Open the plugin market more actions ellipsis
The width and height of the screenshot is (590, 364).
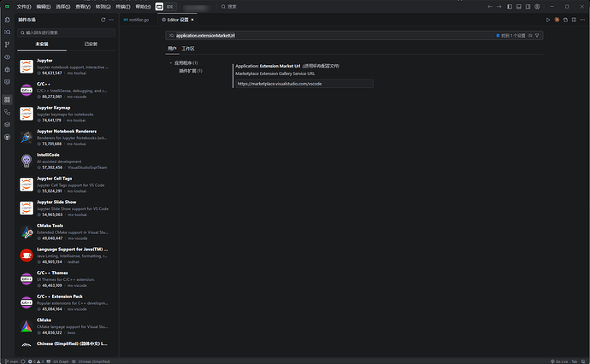pos(112,18)
